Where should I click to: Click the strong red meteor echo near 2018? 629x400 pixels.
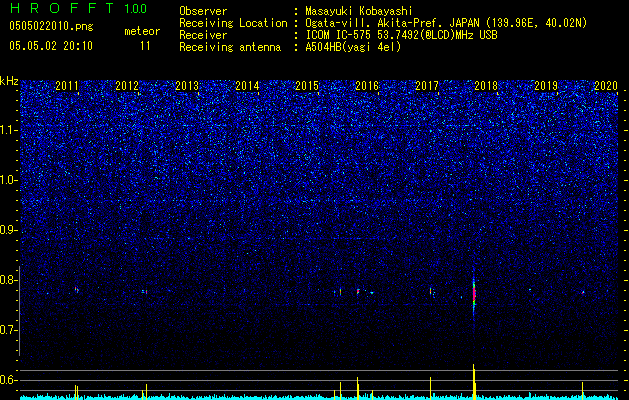[x=474, y=294]
